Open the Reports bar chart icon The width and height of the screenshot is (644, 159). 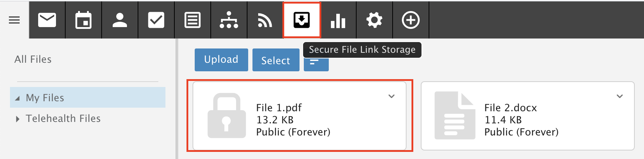pos(338,20)
